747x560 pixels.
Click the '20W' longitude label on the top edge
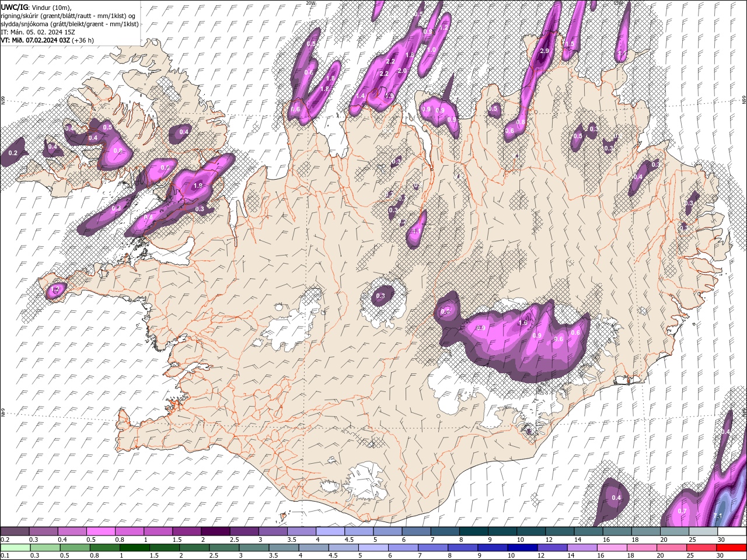(x=310, y=3)
